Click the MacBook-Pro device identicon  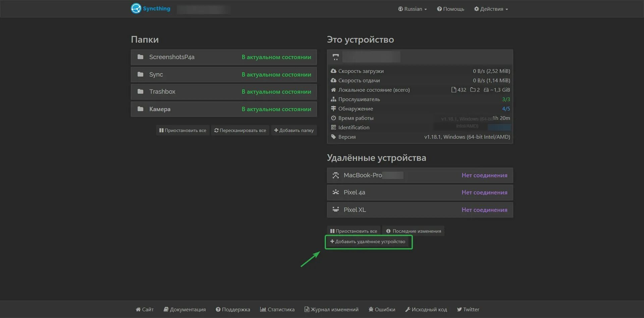pyautogui.click(x=336, y=175)
